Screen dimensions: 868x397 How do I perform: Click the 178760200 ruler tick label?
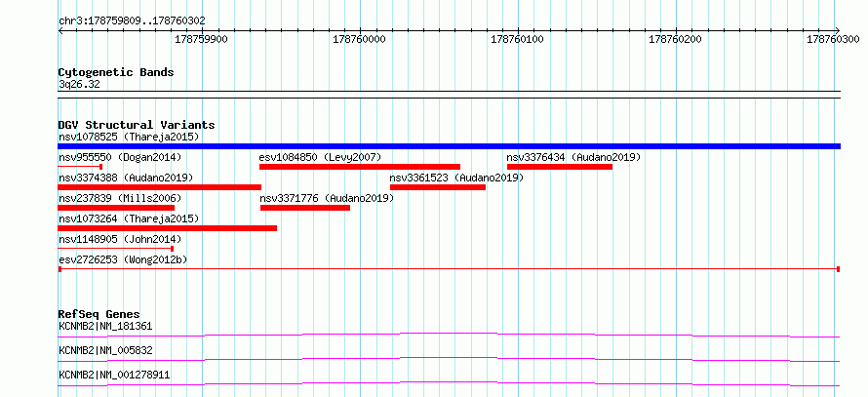click(675, 39)
